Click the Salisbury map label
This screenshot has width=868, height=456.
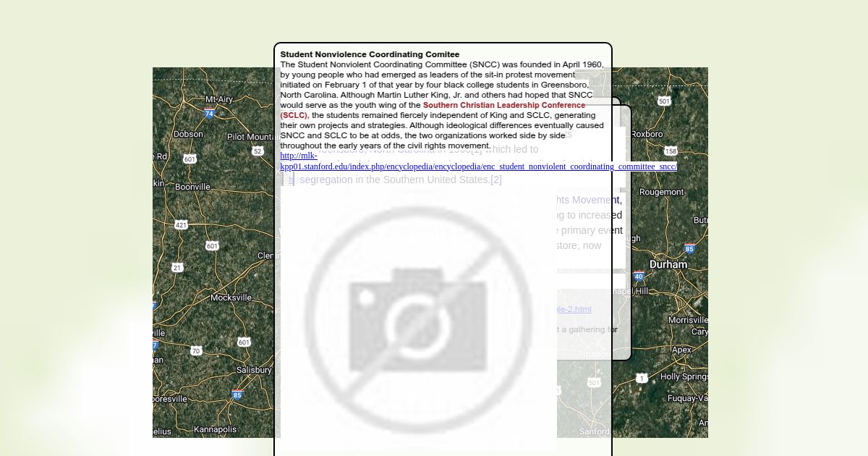tap(254, 370)
